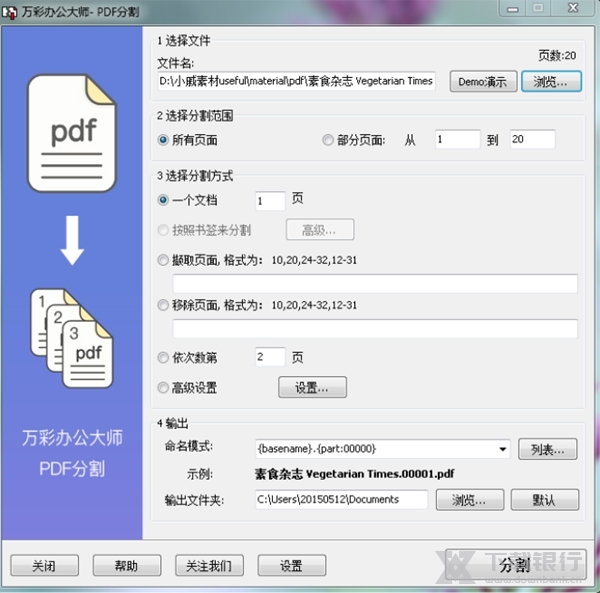Select the 部分页面 (partial pages) option
Screen dimensions: 600x593
(x=328, y=140)
